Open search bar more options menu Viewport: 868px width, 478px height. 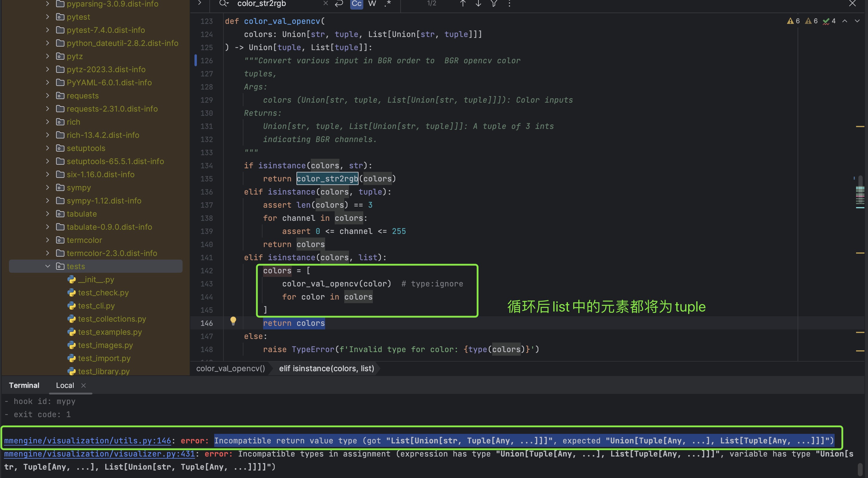(x=509, y=3)
